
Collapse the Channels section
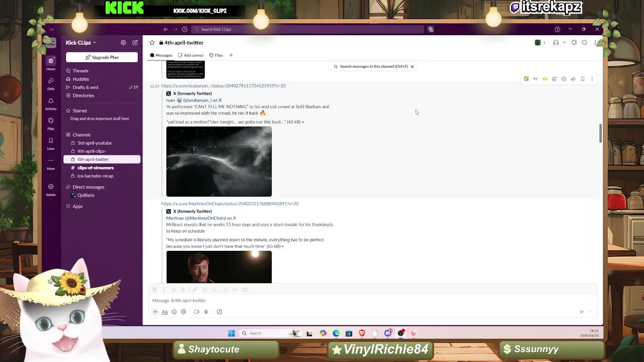[82, 135]
